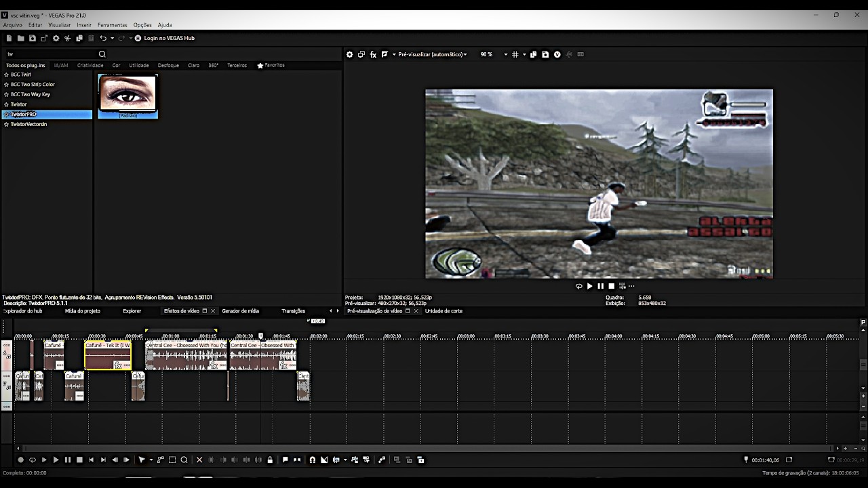Show the Favoritos plug-in filter

click(271, 66)
